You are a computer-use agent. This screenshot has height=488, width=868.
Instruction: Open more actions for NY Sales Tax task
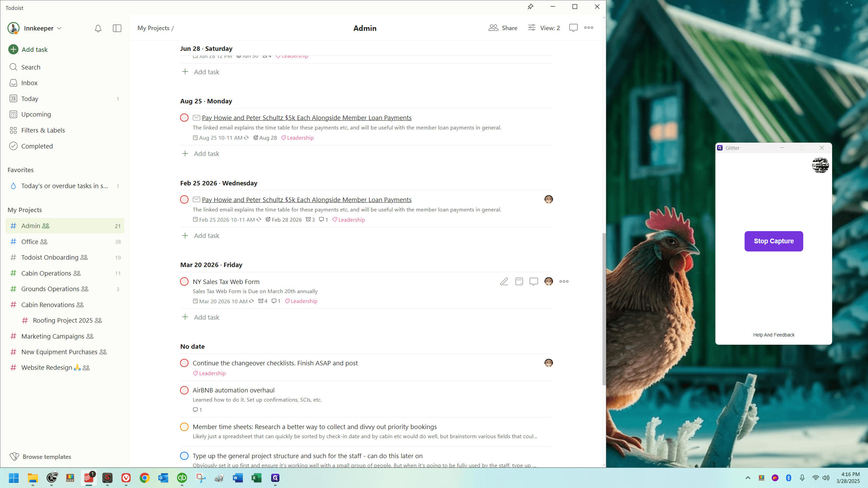pyautogui.click(x=564, y=282)
